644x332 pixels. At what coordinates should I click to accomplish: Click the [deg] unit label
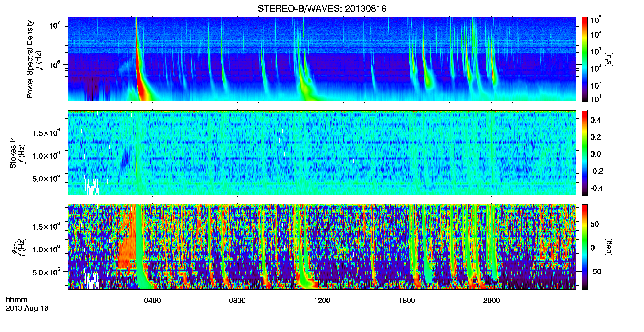pos(609,247)
